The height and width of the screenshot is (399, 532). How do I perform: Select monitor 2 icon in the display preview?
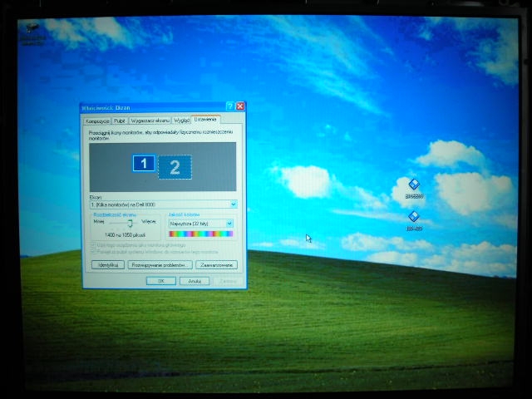175,167
